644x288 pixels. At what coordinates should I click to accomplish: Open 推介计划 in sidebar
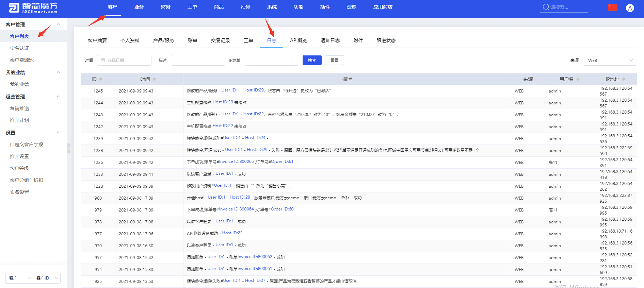point(19,120)
